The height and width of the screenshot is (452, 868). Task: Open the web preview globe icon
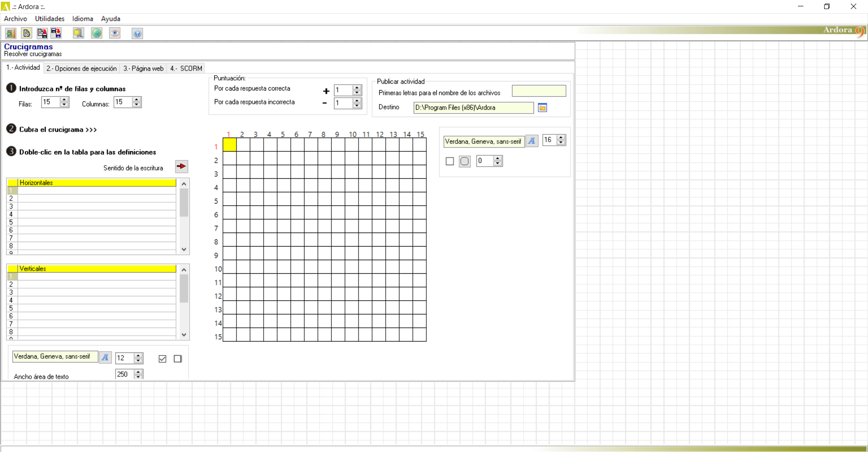[96, 33]
